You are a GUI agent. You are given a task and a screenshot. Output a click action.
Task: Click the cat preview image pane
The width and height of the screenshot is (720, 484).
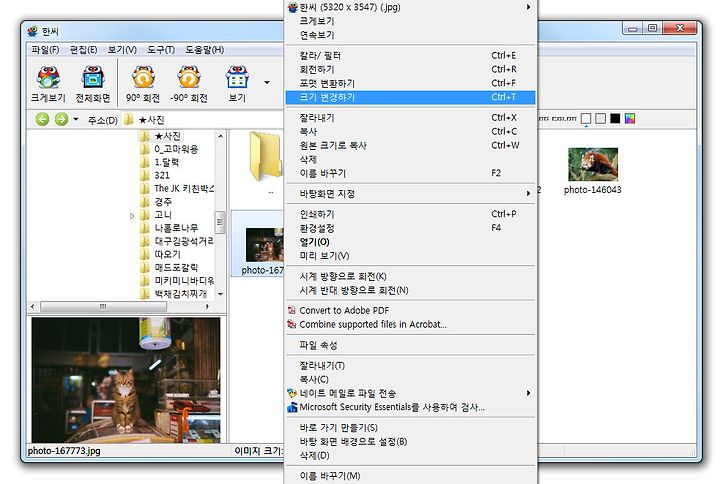pyautogui.click(x=126, y=380)
